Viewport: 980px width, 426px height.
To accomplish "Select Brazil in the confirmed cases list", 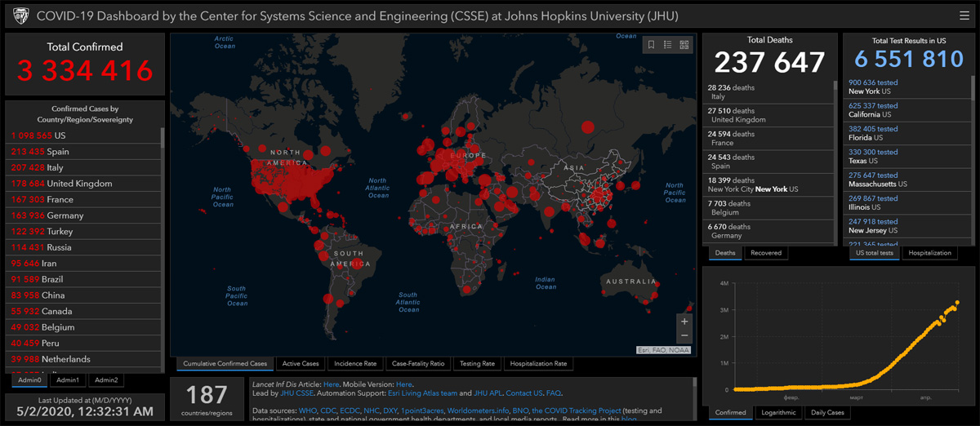I will 84,279.
